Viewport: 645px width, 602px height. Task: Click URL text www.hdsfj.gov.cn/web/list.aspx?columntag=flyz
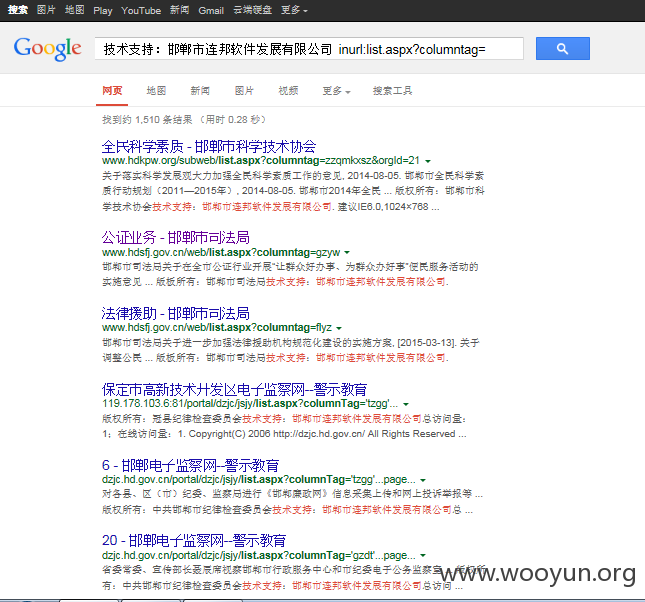click(217, 328)
